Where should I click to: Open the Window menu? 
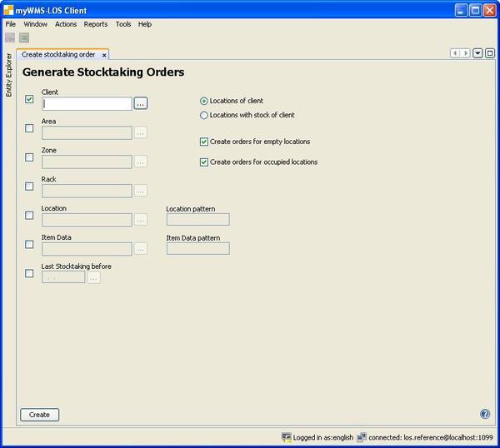click(x=35, y=24)
